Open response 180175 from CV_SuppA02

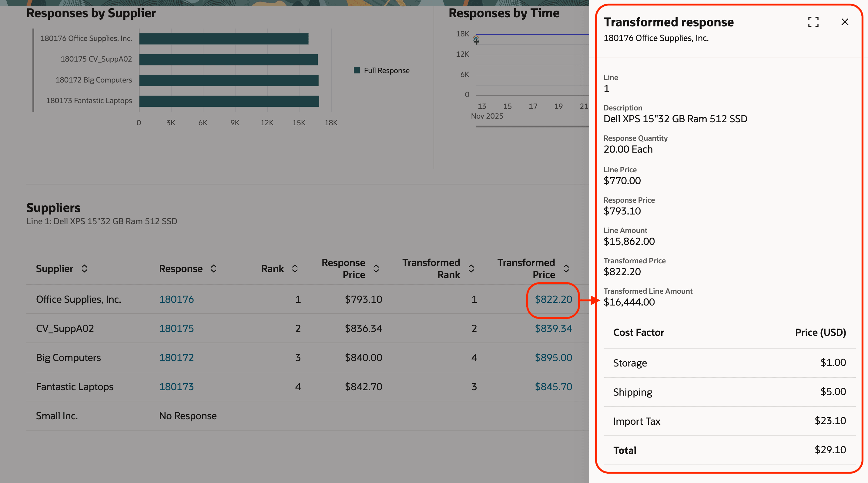point(176,328)
